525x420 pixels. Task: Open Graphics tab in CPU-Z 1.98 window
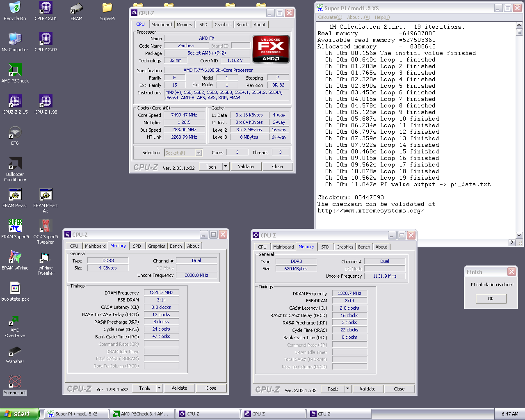click(157, 246)
